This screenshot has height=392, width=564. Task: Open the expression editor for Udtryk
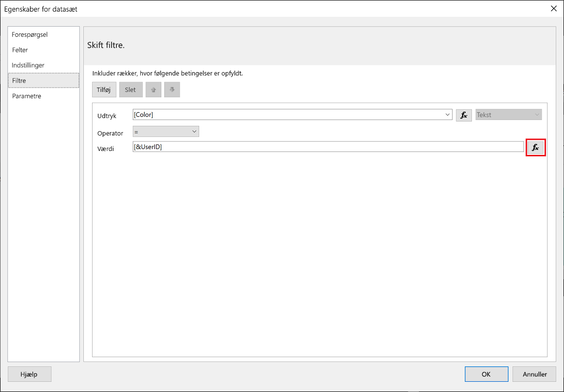tap(464, 115)
